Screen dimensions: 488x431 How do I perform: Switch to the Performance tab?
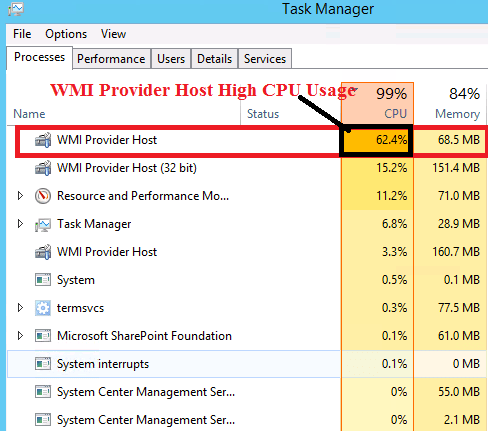(x=111, y=59)
